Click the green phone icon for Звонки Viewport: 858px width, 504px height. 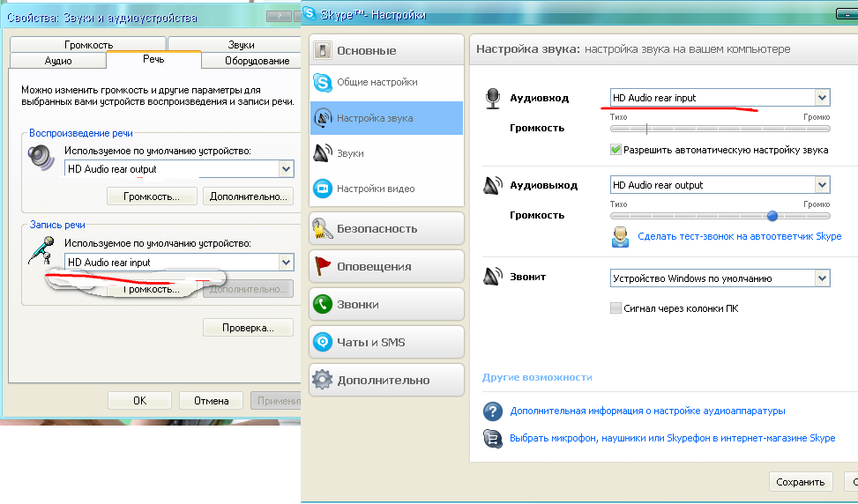[x=322, y=304]
